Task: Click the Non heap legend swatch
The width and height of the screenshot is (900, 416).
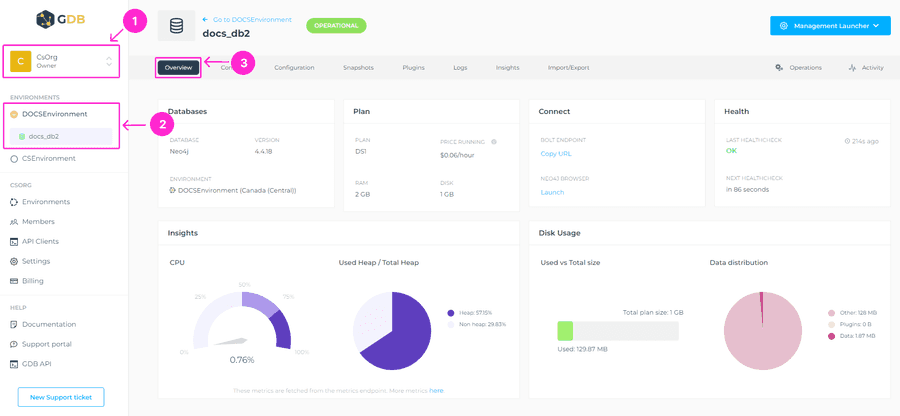Action: pyautogui.click(x=451, y=324)
